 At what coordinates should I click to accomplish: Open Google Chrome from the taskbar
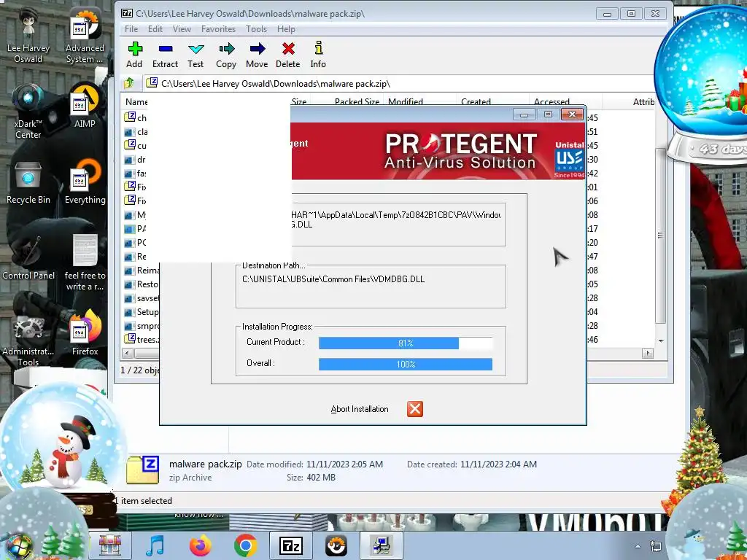pyautogui.click(x=245, y=545)
